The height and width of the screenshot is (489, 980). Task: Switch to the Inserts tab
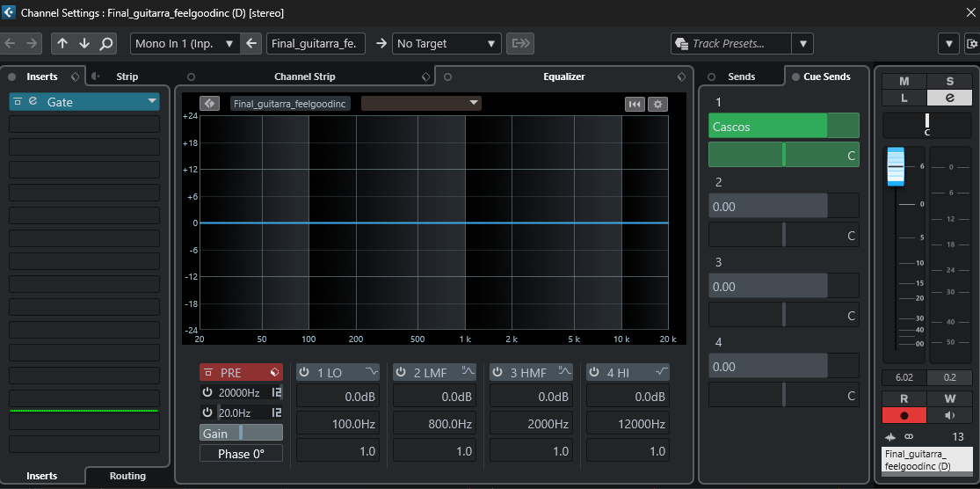42,77
